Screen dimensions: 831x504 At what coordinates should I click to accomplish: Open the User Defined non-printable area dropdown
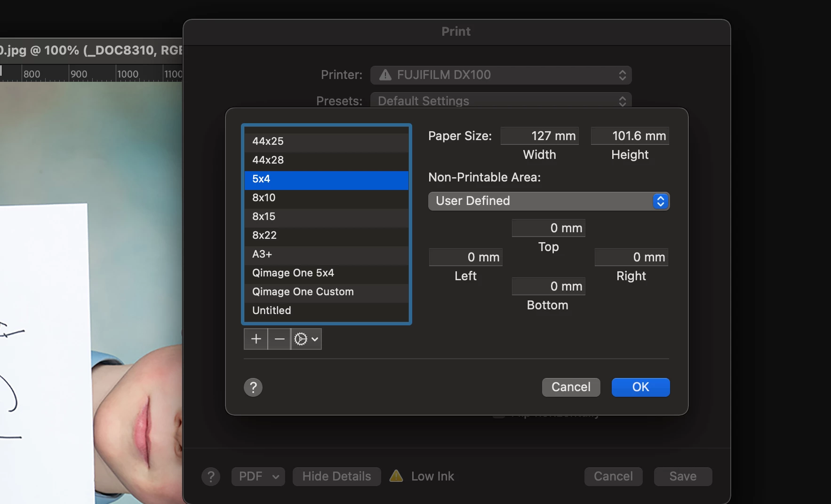point(549,201)
